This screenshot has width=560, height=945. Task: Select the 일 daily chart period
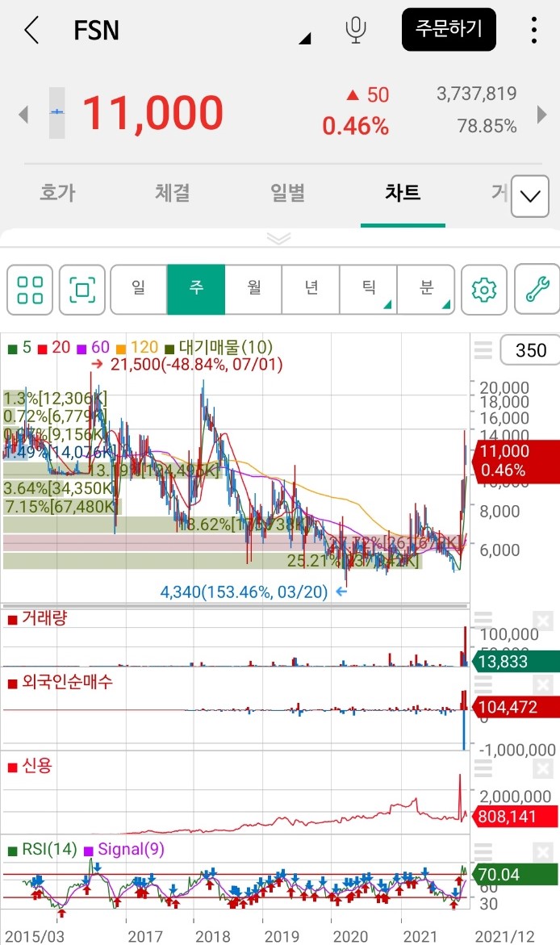tap(139, 290)
